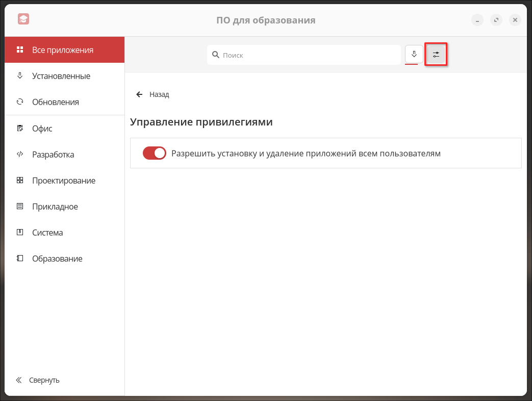Click the Updates refresh icon

tap(20, 102)
